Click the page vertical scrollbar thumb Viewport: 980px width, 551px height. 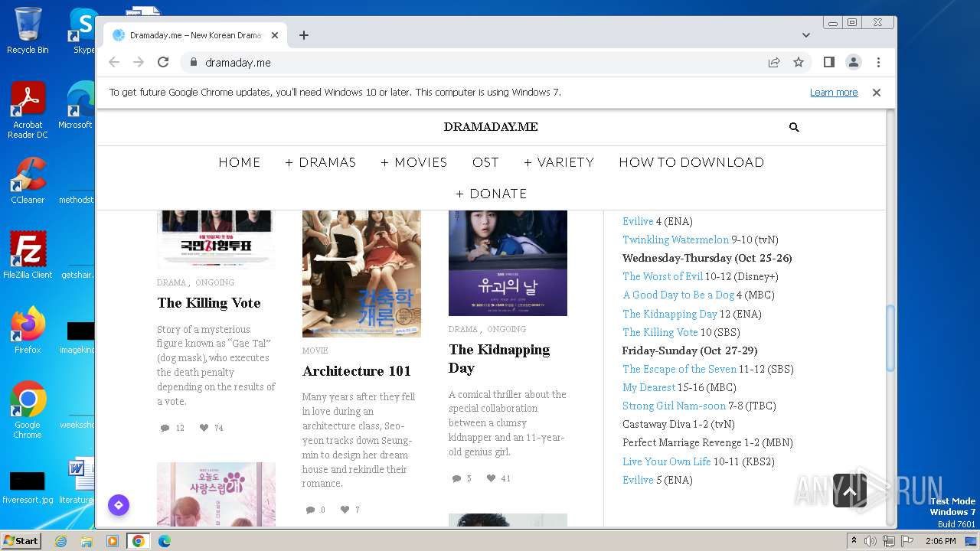click(890, 338)
